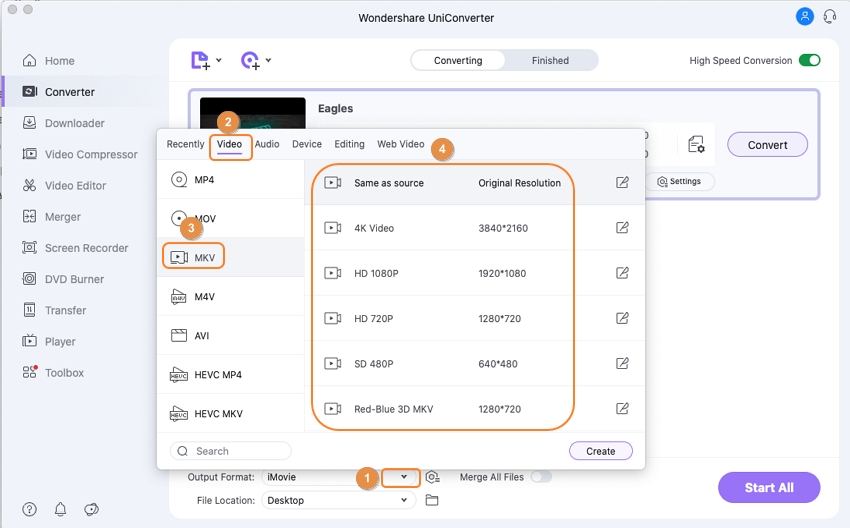Switch to the Finished tab
850x528 pixels.
550,60
